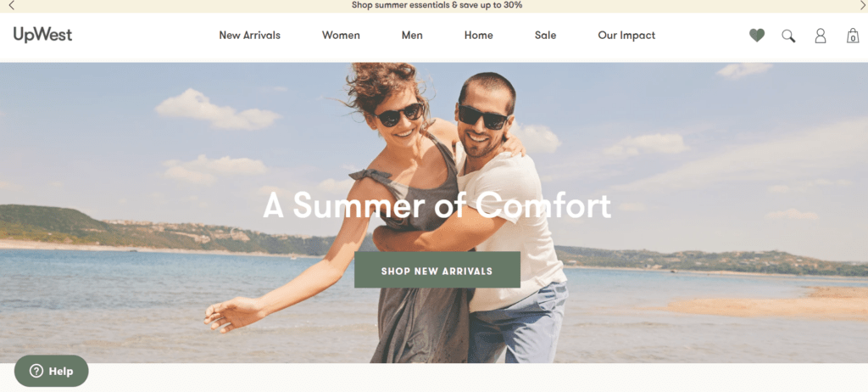Show previous promo with left banner arrow
The height and width of the screenshot is (392, 868).
[x=12, y=6]
